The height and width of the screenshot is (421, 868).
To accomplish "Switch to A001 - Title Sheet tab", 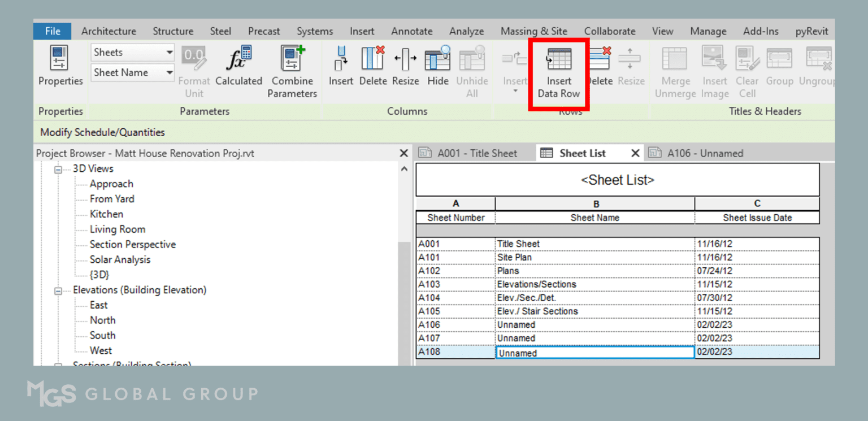I will tap(476, 153).
